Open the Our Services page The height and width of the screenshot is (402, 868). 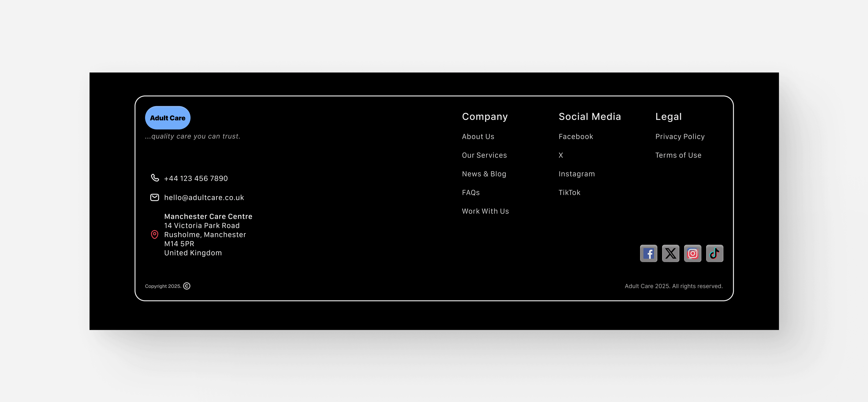[x=484, y=155]
